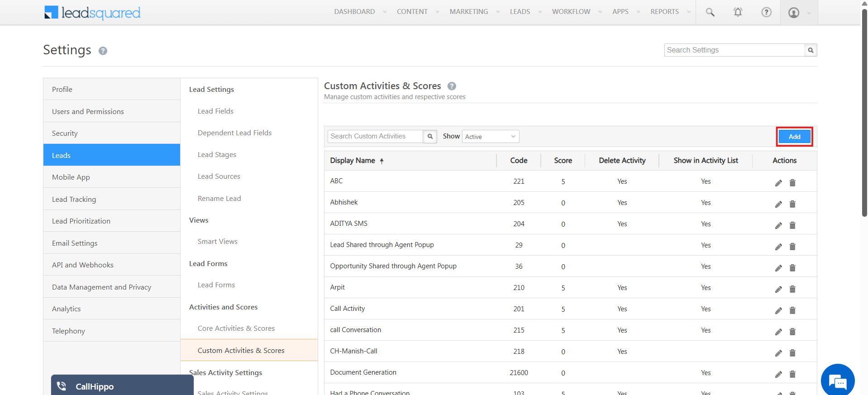Open Lead Tracking settings section

(x=112, y=199)
